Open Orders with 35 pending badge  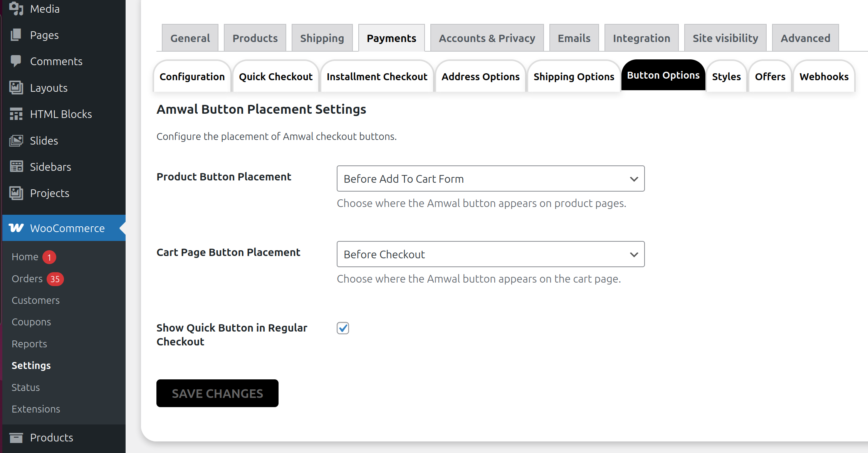point(28,278)
